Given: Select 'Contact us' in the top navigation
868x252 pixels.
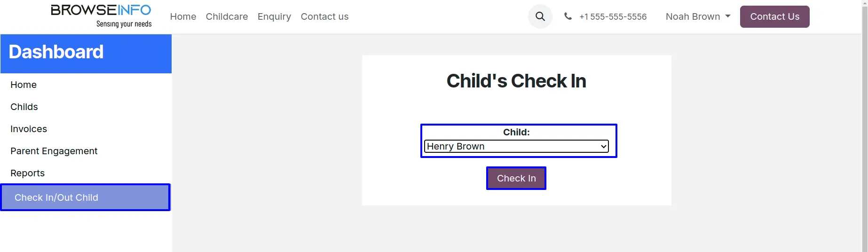Looking at the screenshot, I should tap(324, 16).
